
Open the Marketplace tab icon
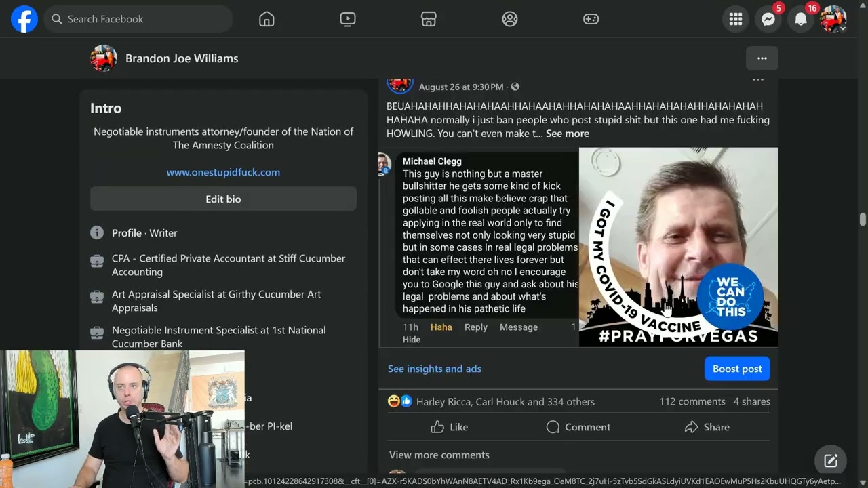pyautogui.click(x=429, y=19)
